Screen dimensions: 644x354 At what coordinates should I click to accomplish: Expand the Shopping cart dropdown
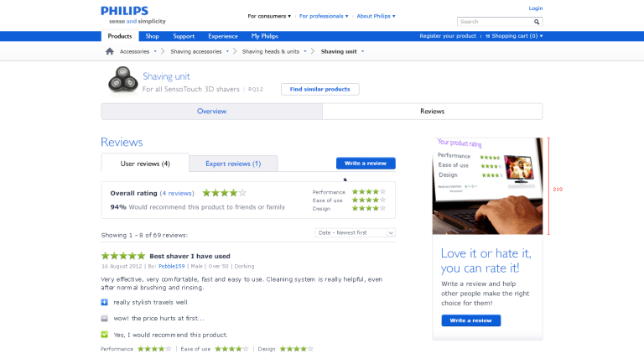coord(541,36)
